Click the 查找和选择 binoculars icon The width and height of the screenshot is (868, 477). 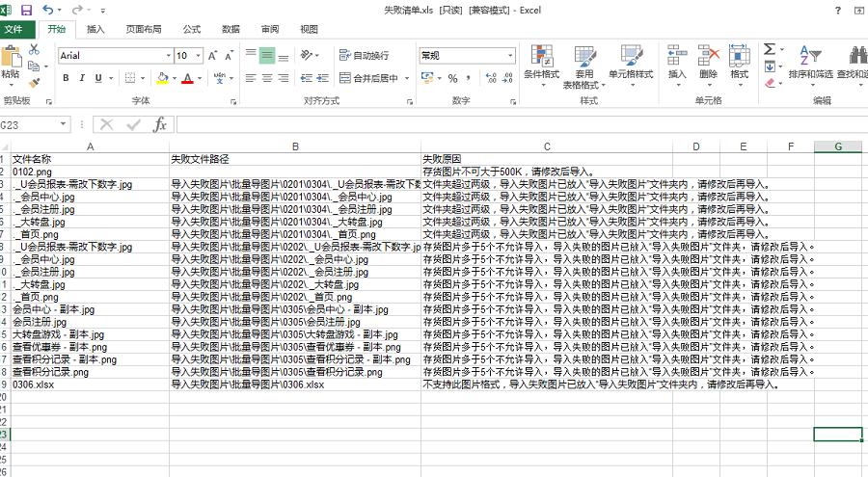pos(857,55)
